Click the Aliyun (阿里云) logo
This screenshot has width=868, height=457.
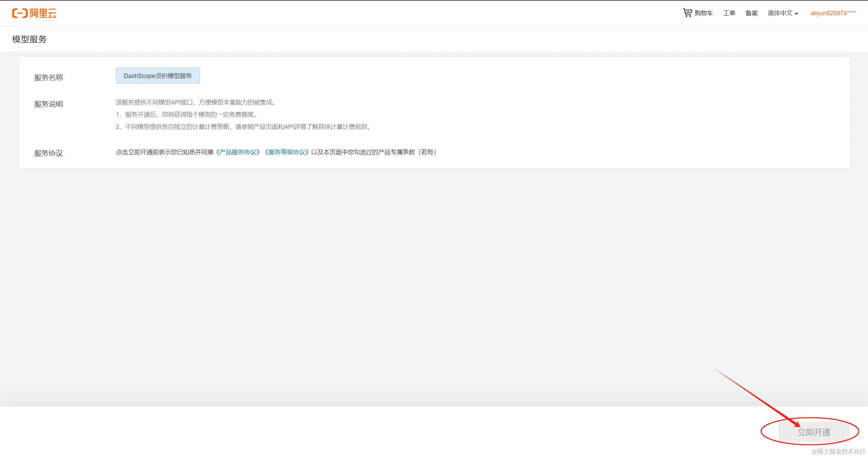click(x=34, y=13)
